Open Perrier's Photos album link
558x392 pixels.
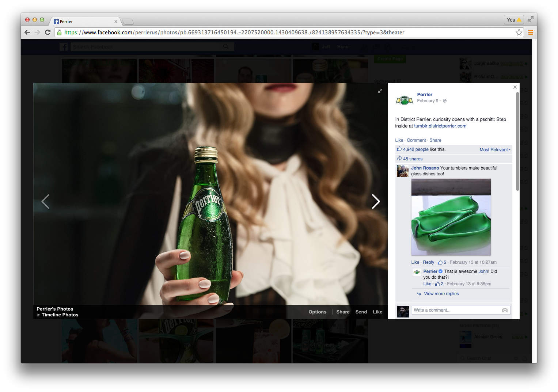(x=55, y=309)
